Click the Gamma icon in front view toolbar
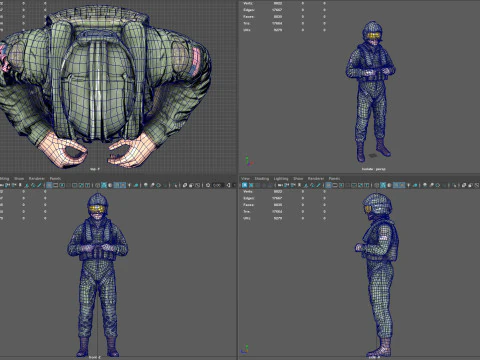 [228, 185]
